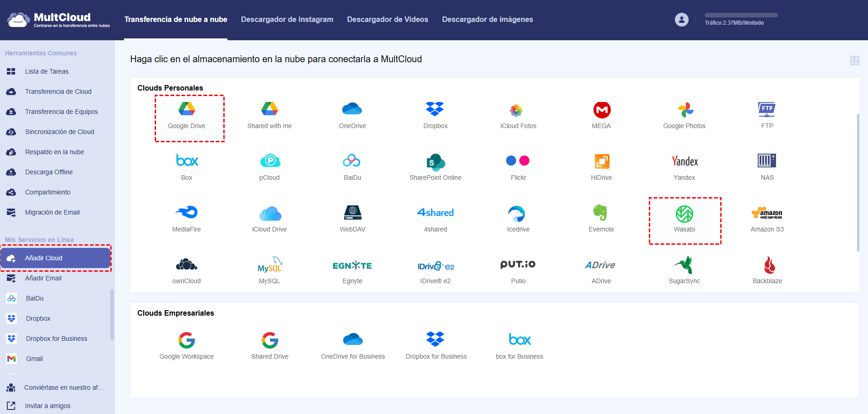
Task: Choose the MySQL dolphin logo
Action: click(270, 265)
